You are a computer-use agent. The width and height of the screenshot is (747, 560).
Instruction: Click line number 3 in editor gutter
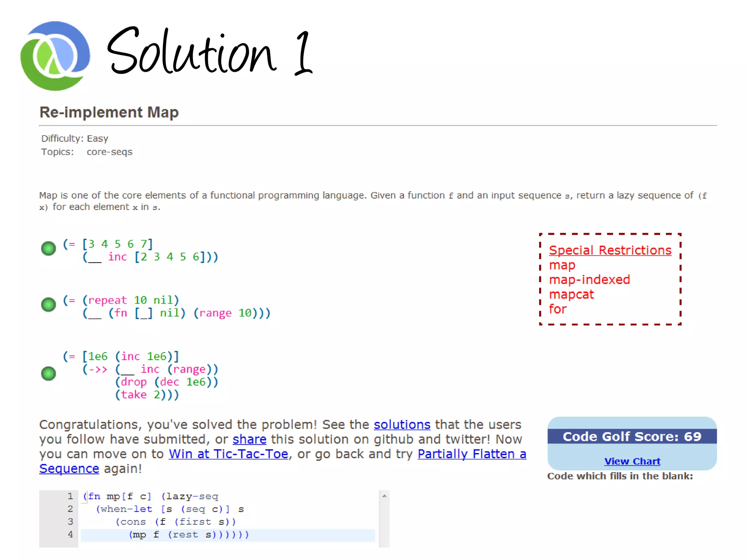(x=70, y=522)
